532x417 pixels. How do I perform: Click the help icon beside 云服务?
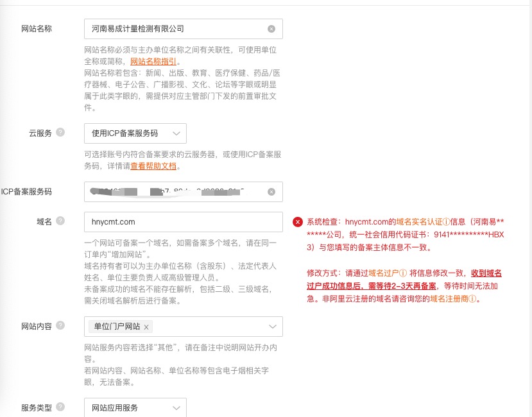[60, 133]
